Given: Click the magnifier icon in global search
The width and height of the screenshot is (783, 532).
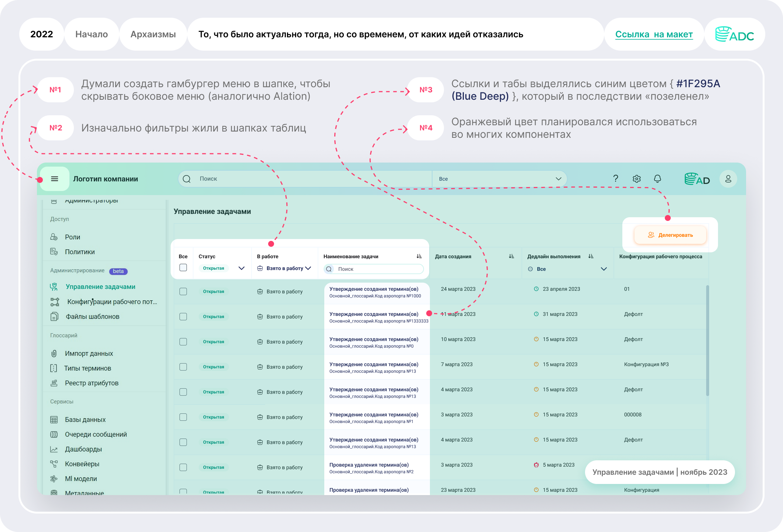Looking at the screenshot, I should point(187,179).
